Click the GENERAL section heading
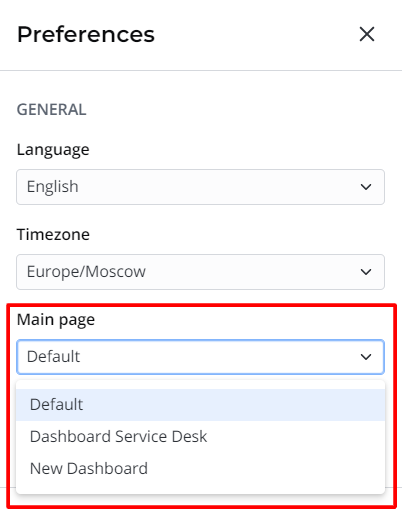The height and width of the screenshot is (515, 402). coord(52,110)
